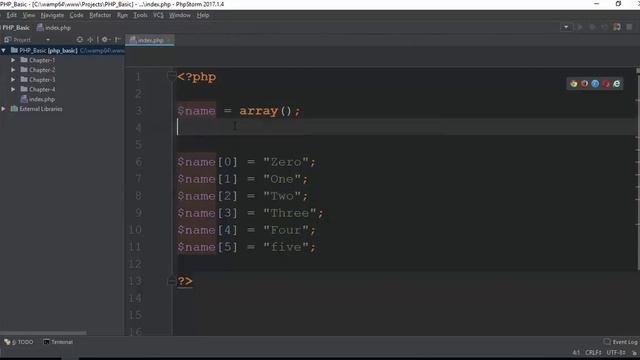Open the Project view selector dropdown

coord(48,40)
